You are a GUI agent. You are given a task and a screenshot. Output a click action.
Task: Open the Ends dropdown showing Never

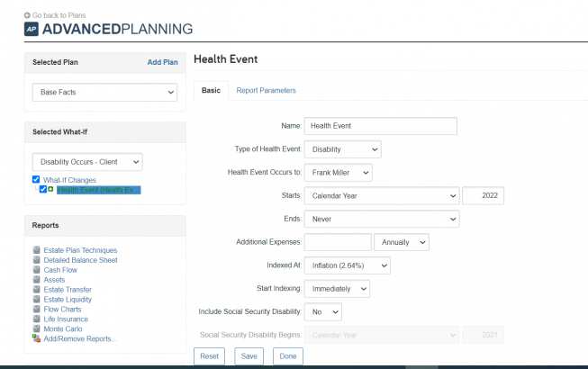382,219
